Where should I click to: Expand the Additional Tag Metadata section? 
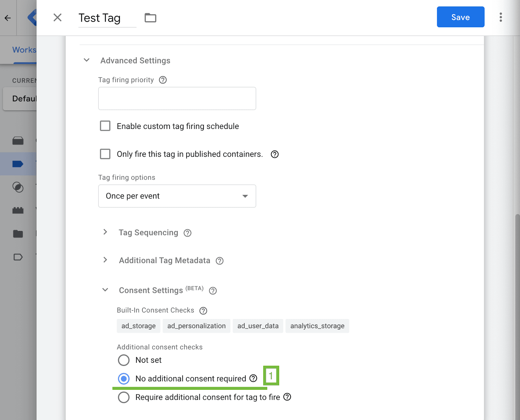105,260
